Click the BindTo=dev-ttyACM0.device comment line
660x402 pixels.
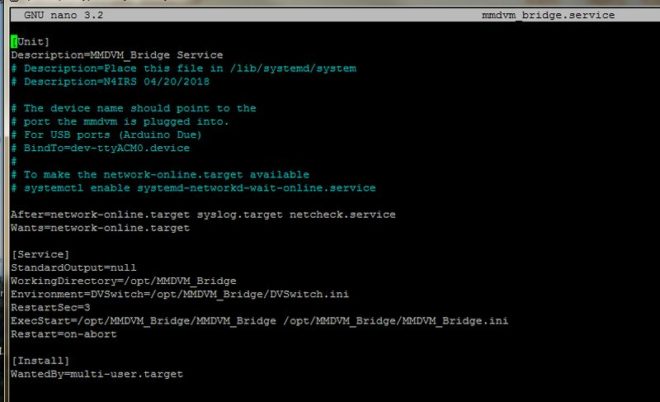pos(100,148)
